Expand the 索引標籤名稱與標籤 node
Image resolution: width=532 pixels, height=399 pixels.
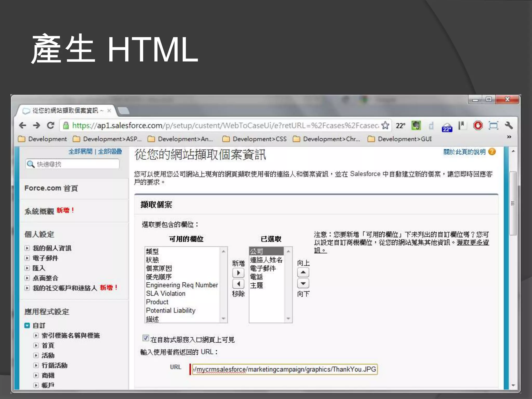tap(36, 335)
